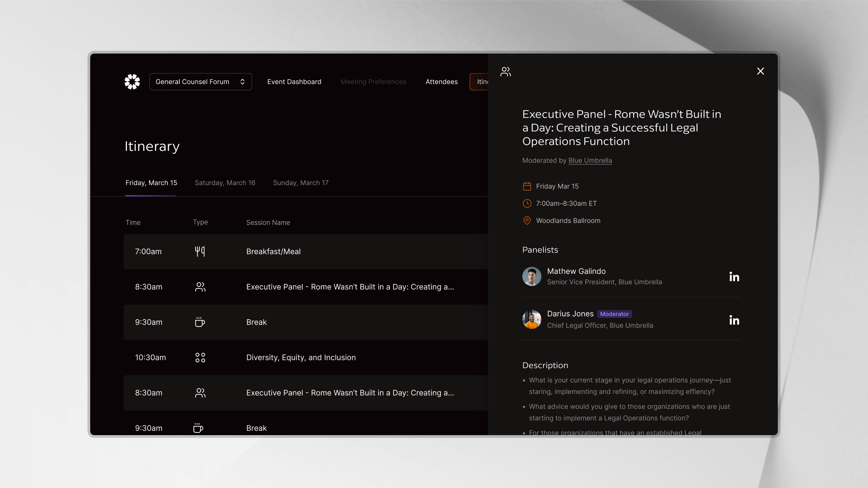Click the app logo flower icon

[132, 82]
